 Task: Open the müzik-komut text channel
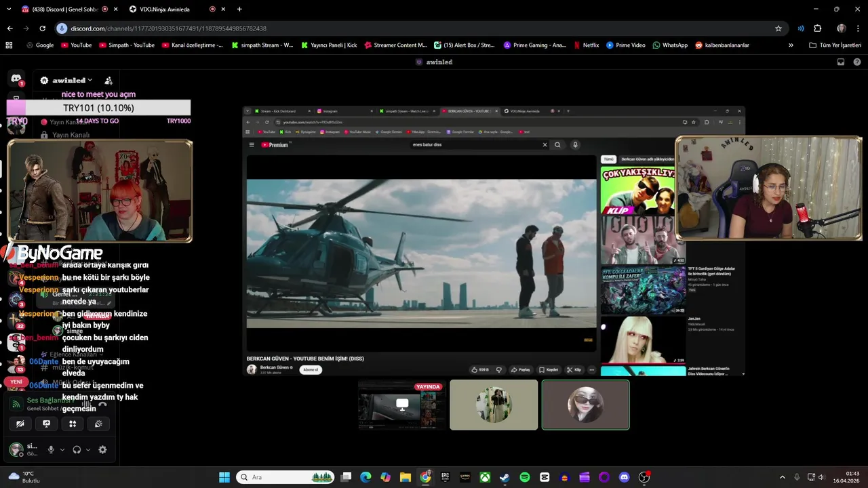pyautogui.click(x=68, y=367)
